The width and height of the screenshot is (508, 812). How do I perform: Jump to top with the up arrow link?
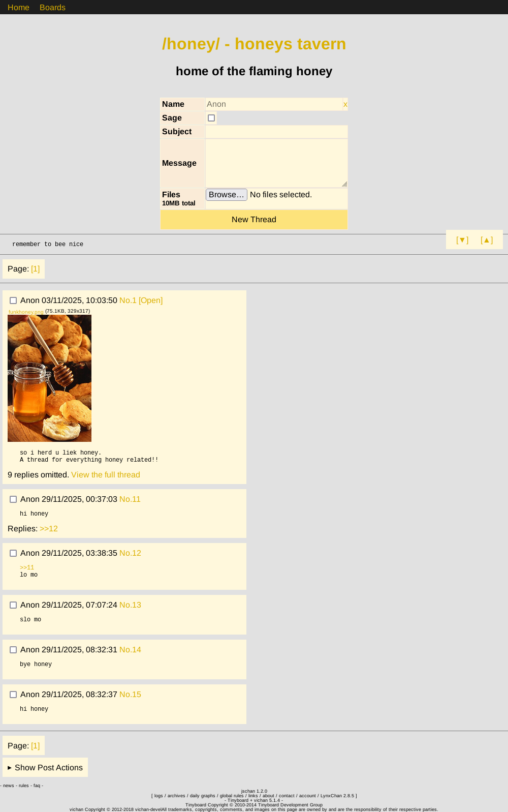(x=487, y=240)
